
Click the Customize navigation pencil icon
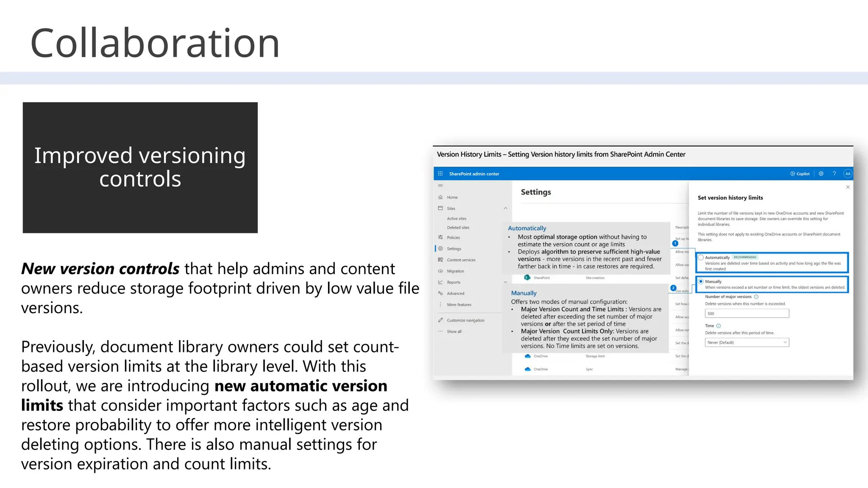440,320
